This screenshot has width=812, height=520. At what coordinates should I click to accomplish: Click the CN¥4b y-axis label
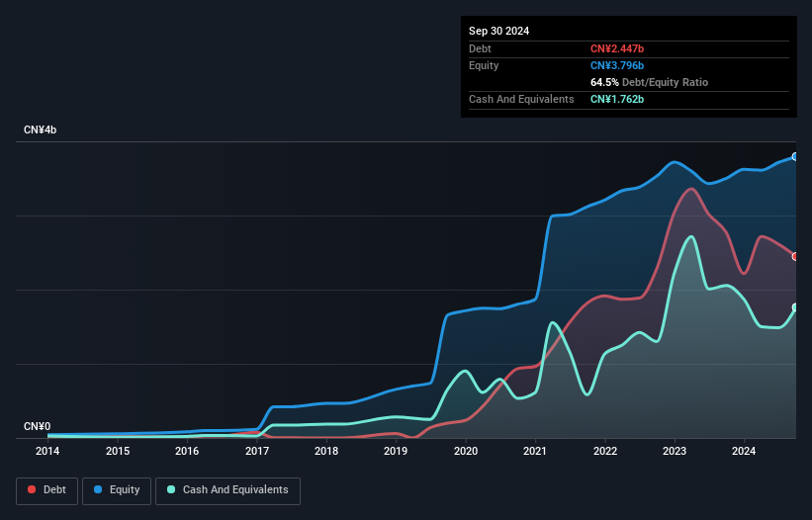[40, 130]
